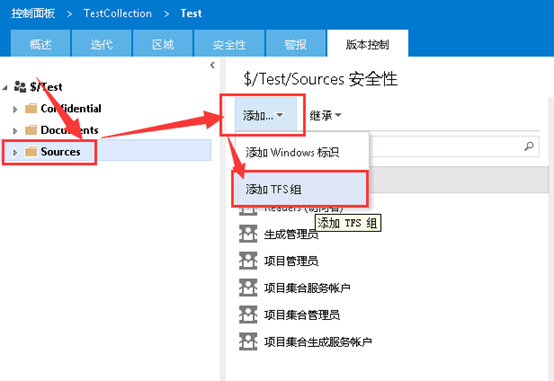The height and width of the screenshot is (381, 554).
Task: Click the Sources folder icon
Action: (31, 151)
